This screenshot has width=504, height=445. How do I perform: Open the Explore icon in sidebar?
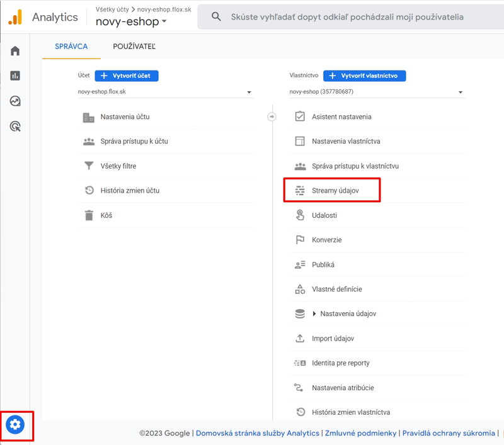tap(15, 101)
